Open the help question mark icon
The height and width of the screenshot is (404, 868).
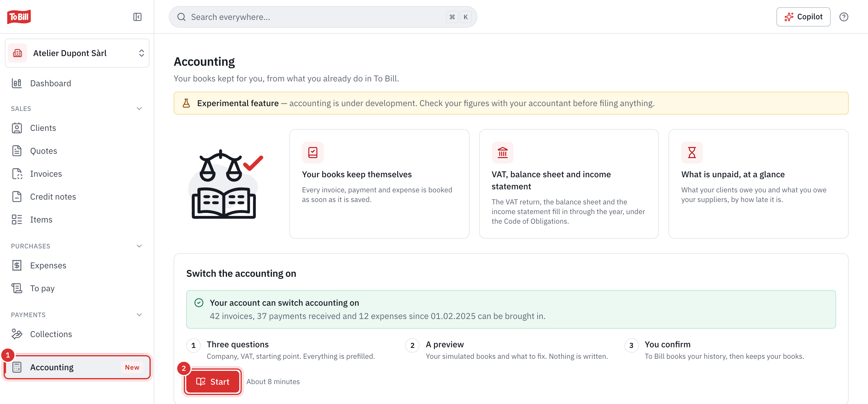(x=843, y=17)
